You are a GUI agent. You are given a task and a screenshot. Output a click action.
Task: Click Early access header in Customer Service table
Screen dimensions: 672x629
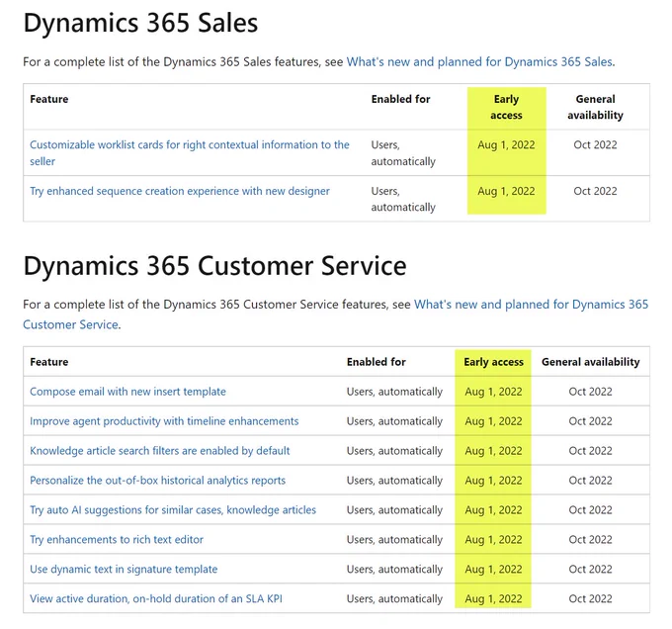tap(494, 362)
